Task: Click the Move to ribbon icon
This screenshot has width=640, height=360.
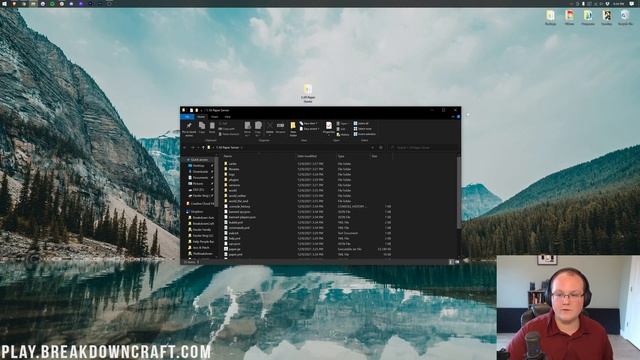Action: coord(247,128)
